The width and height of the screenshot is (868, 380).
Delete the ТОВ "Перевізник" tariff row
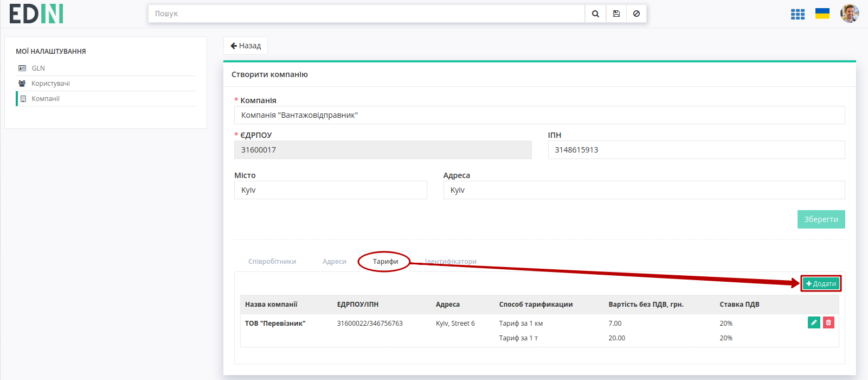[x=828, y=322]
